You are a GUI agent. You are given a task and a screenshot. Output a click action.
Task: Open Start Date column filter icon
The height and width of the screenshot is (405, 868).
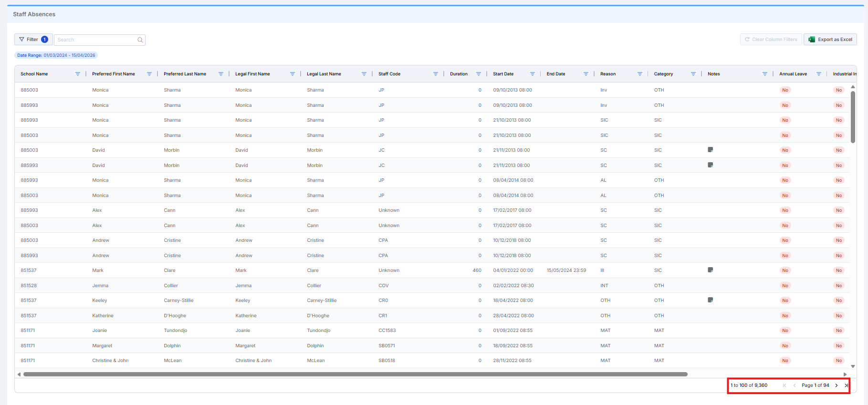pyautogui.click(x=533, y=74)
